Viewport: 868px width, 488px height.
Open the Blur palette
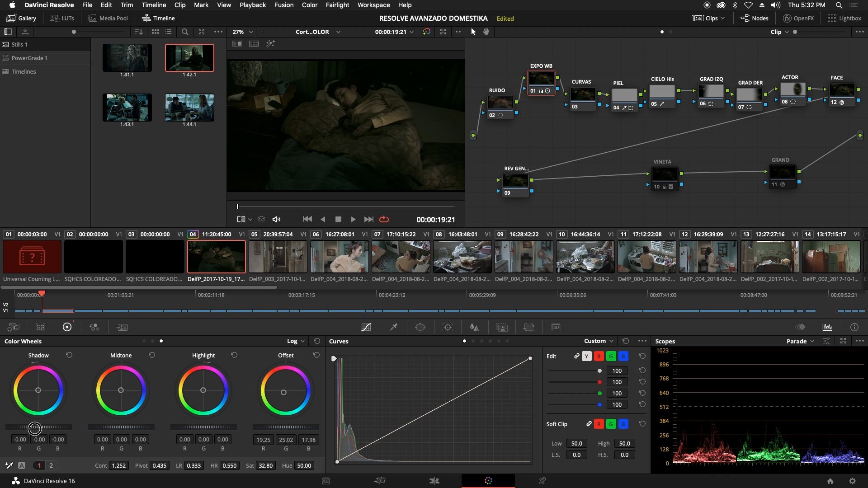pos(475,327)
